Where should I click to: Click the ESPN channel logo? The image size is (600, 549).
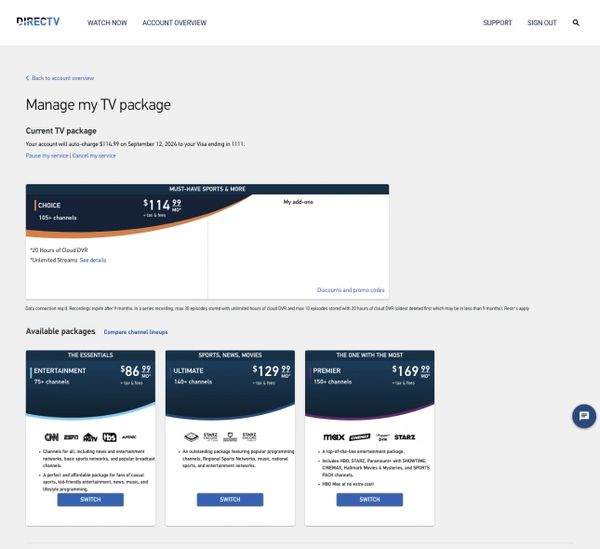[x=71, y=437]
